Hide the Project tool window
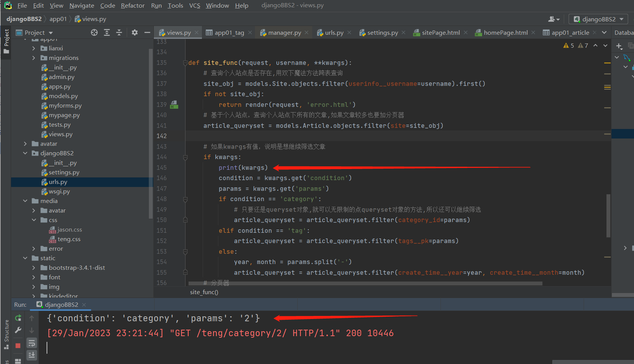The image size is (634, 364). (147, 32)
